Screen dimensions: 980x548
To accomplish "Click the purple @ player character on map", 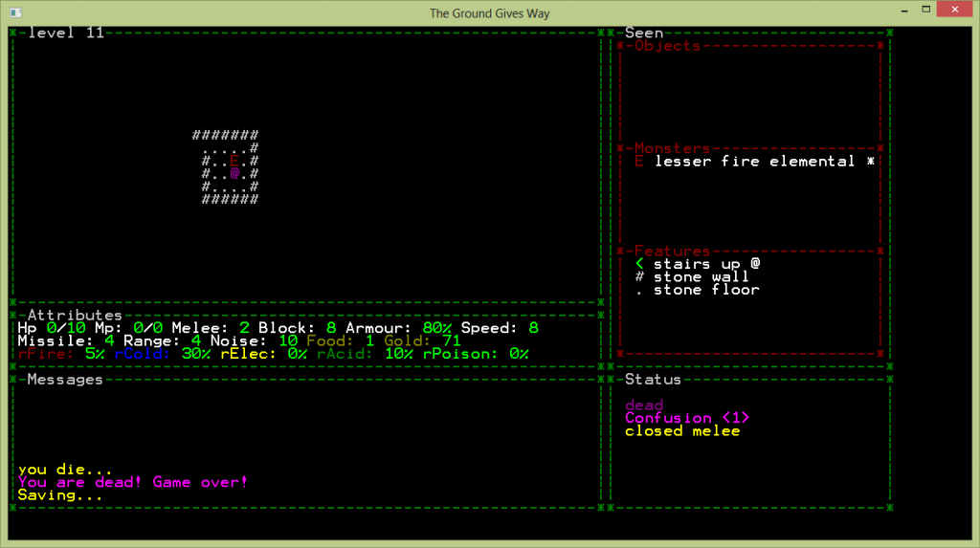I will click(x=234, y=173).
